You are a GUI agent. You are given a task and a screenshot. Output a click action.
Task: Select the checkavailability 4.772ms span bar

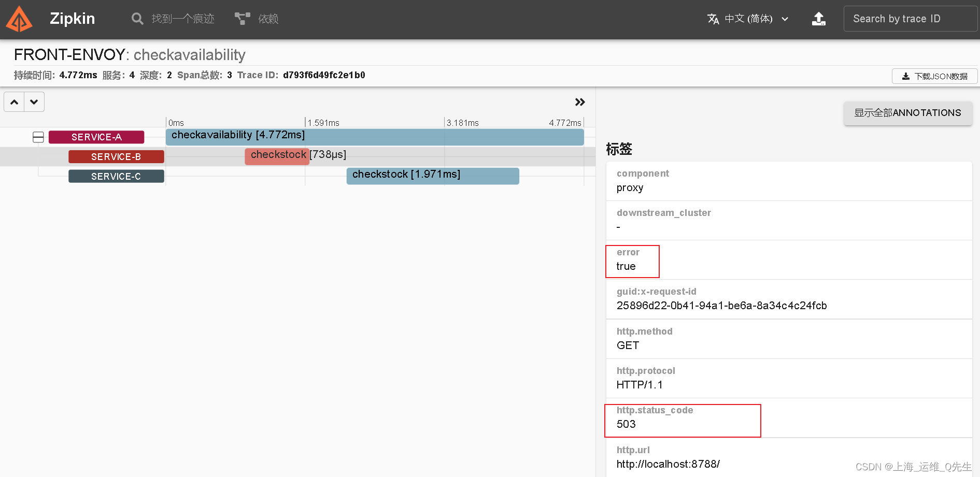375,137
